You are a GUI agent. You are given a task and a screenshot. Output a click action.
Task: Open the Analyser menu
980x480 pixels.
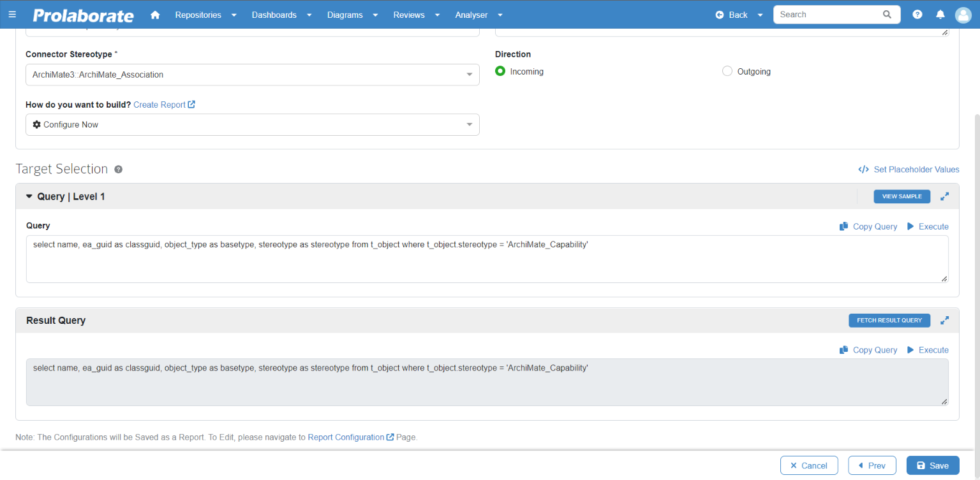[x=471, y=14]
